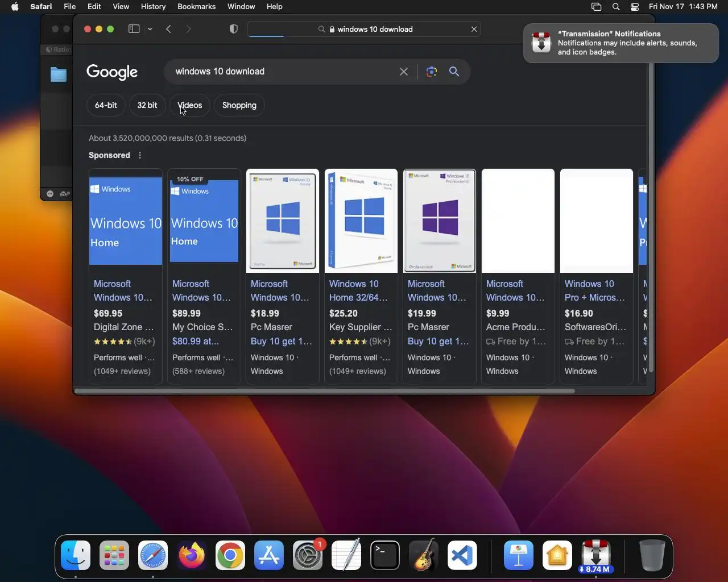The image size is (728, 582).
Task: Stop loading with the address bar X
Action: [474, 29]
